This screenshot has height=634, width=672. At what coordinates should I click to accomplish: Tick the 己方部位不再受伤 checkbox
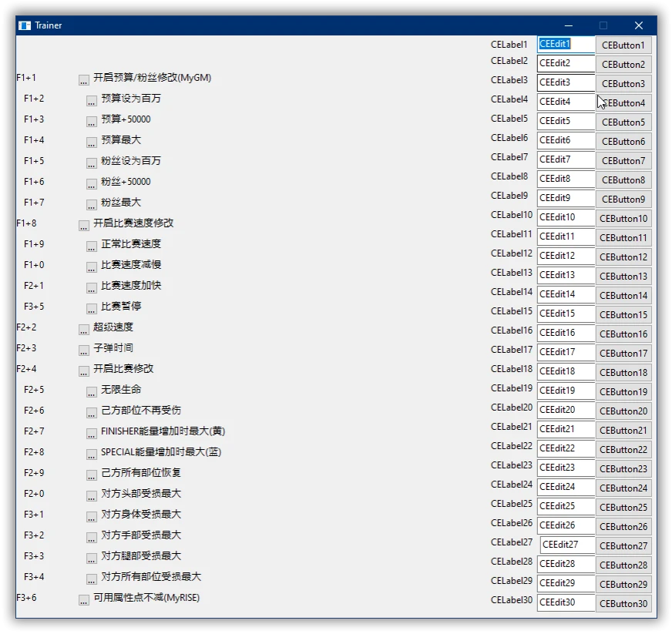[91, 413]
